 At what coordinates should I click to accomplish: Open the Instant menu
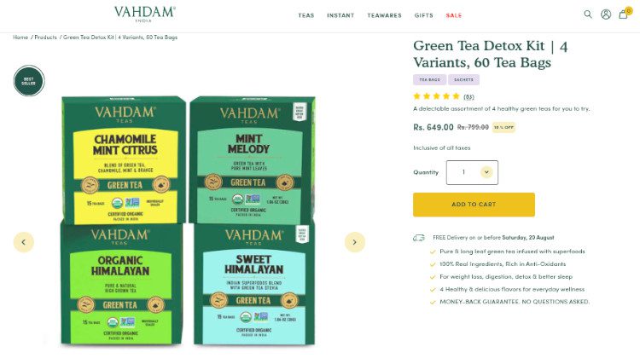point(340,15)
